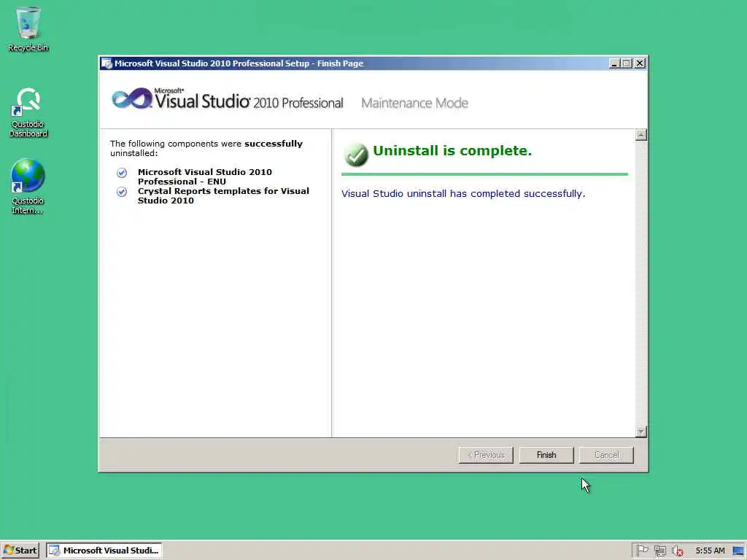Click the Show desktop icon beside clock

pos(738,551)
